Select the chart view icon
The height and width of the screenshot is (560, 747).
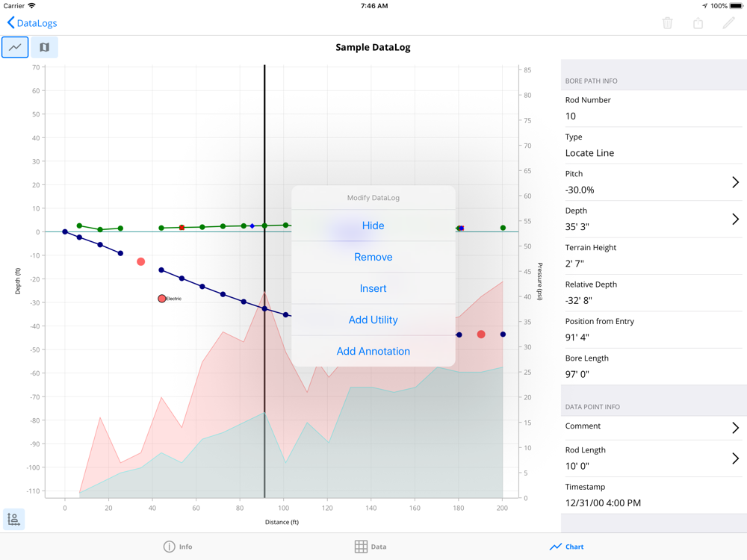pos(15,47)
